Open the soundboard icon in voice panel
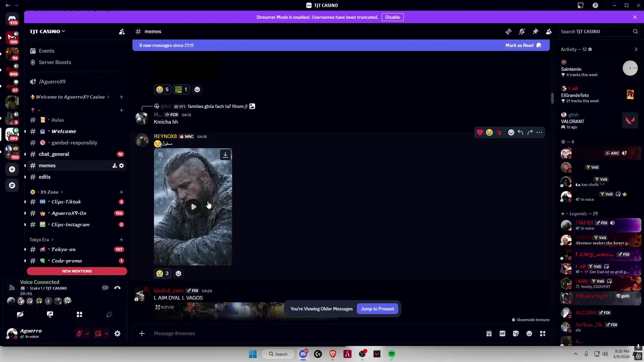Image resolution: width=644 pixels, height=362 pixels. point(109,314)
